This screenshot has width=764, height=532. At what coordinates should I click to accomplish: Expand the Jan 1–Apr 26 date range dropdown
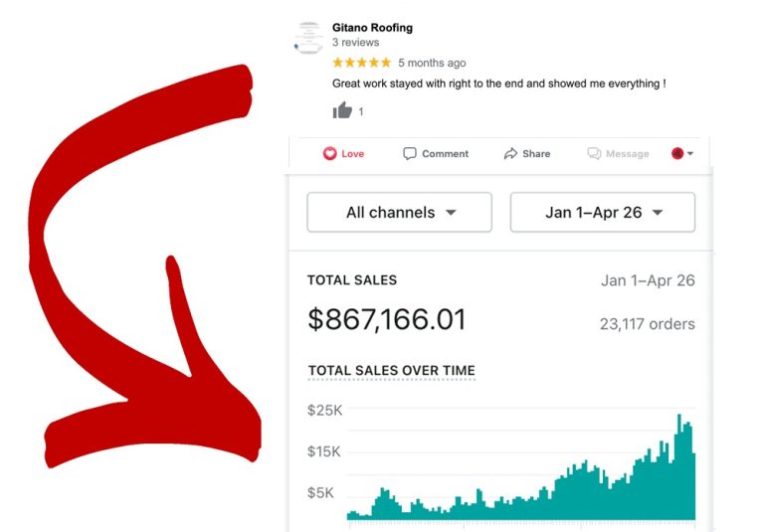[602, 213]
